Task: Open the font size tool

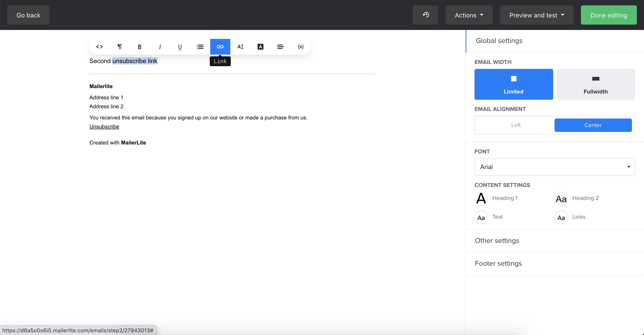Action: click(x=240, y=47)
